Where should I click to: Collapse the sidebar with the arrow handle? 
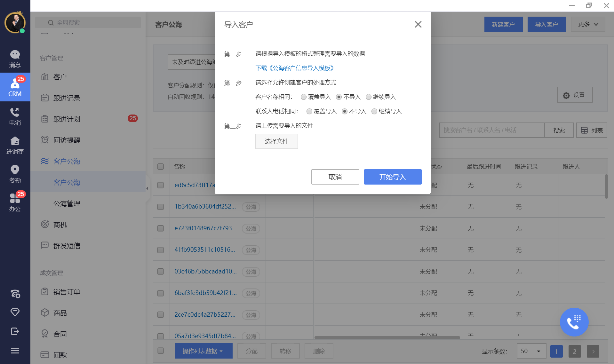coord(147,188)
